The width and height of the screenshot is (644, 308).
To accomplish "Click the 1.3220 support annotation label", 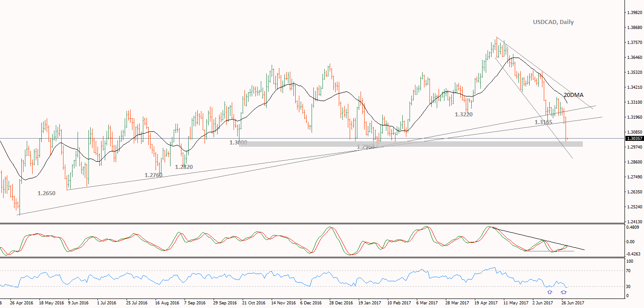I will coord(463,115).
